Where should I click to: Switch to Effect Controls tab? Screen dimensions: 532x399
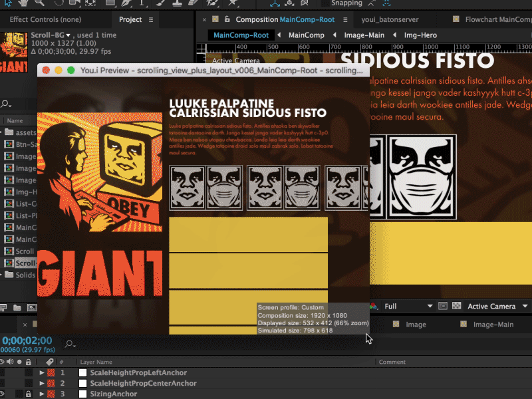point(45,19)
